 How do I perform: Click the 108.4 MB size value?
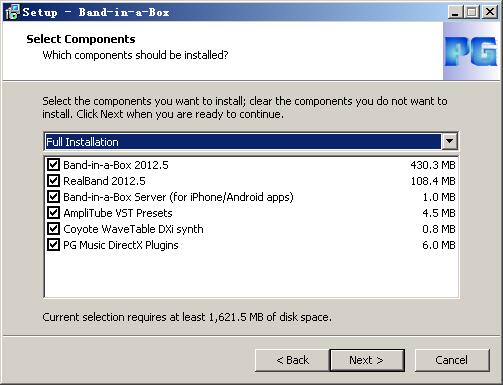(x=433, y=181)
